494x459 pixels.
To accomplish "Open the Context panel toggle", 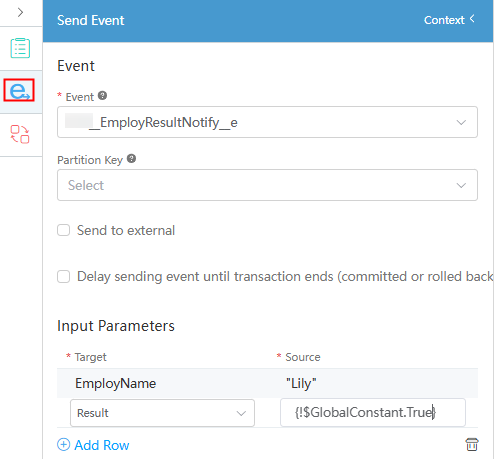I will coord(449,20).
